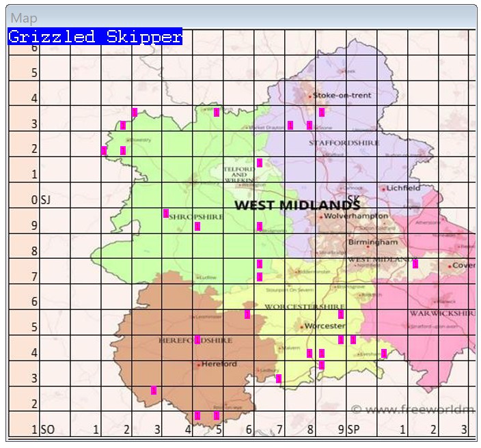Click the magenta marker nearest Stoke-on-trent

tap(322, 112)
